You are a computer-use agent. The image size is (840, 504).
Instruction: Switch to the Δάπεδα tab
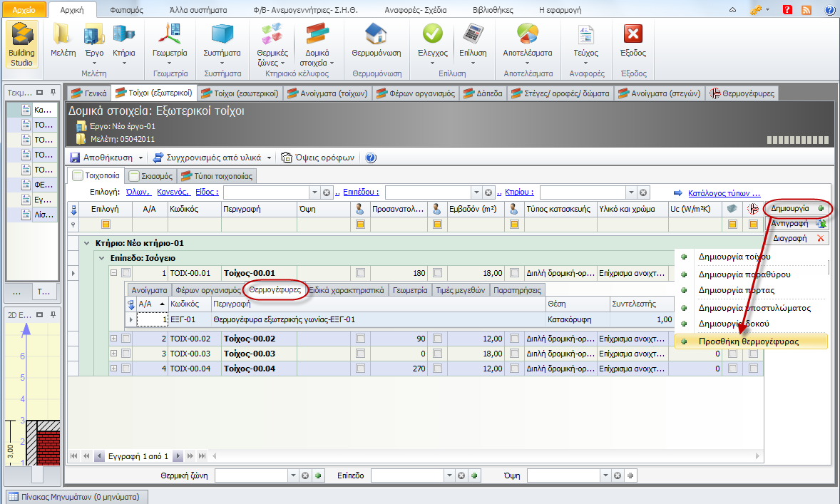482,93
